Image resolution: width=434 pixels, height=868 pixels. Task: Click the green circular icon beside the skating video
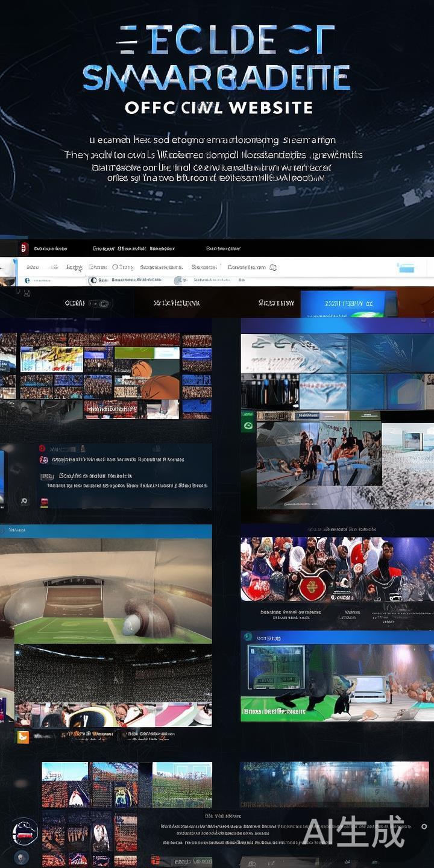tap(248, 426)
